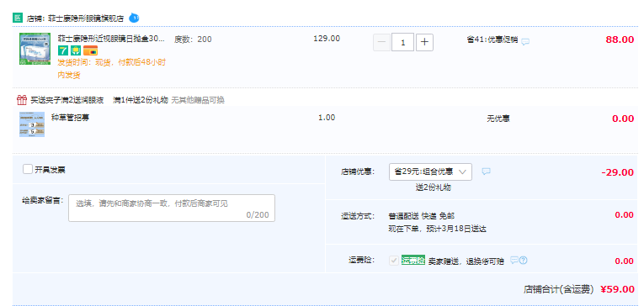
Task: Click the 0/200 character counter
Action: [258, 215]
